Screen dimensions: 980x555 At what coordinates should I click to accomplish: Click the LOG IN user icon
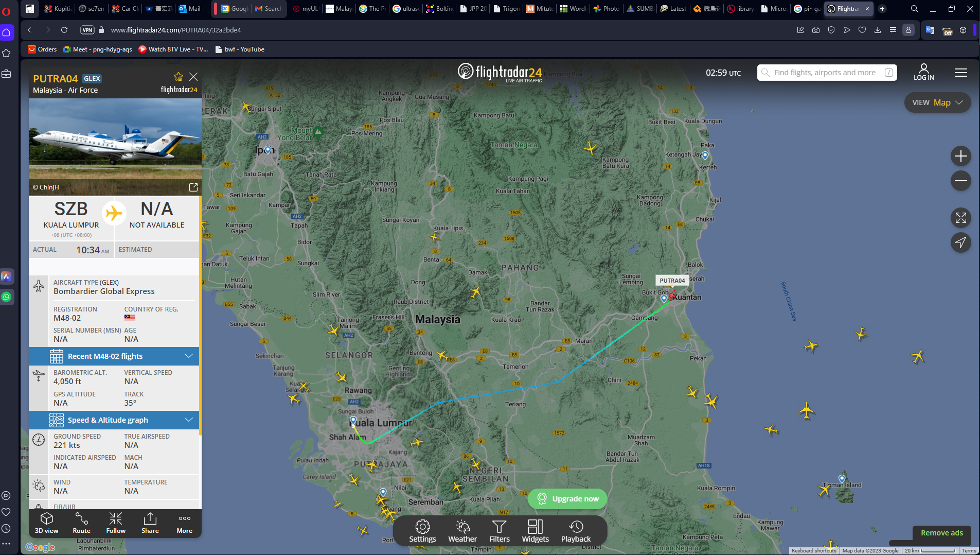(924, 72)
